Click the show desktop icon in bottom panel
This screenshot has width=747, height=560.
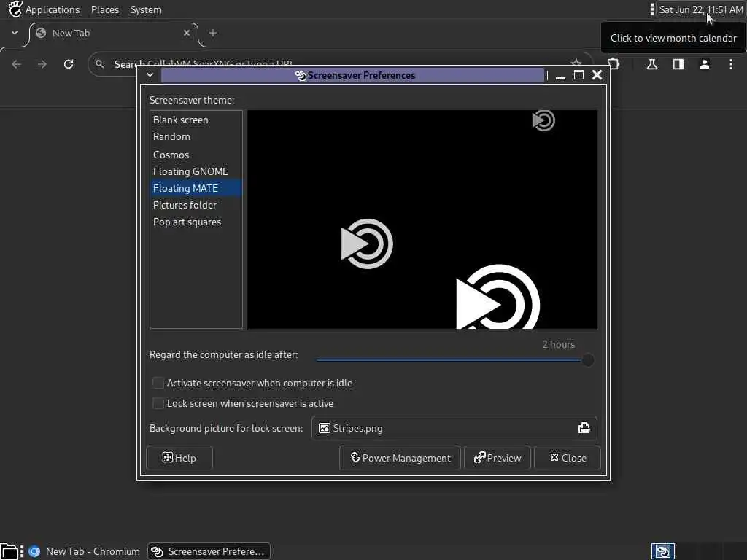tap(9, 551)
